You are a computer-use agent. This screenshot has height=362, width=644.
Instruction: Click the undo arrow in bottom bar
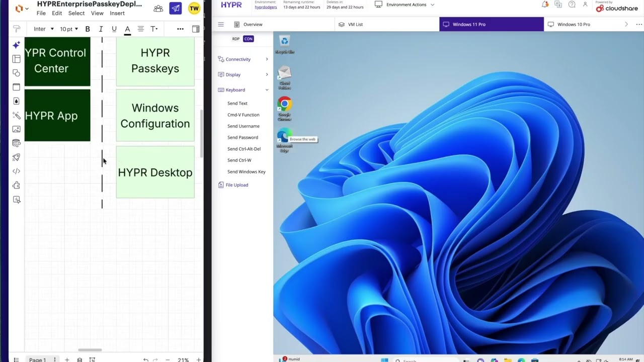tap(146, 360)
